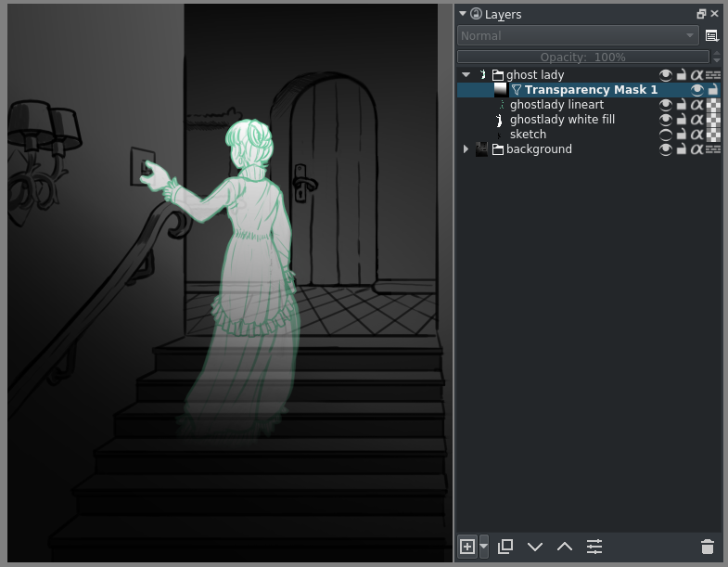This screenshot has height=567, width=728.
Task: Open the Normal blending mode dropdown
Action: point(578,36)
